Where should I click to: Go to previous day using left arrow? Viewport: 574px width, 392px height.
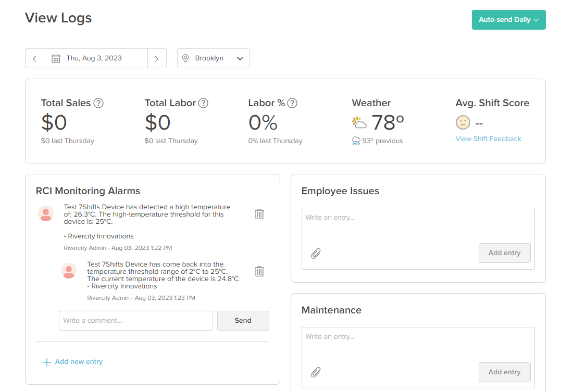pos(34,58)
